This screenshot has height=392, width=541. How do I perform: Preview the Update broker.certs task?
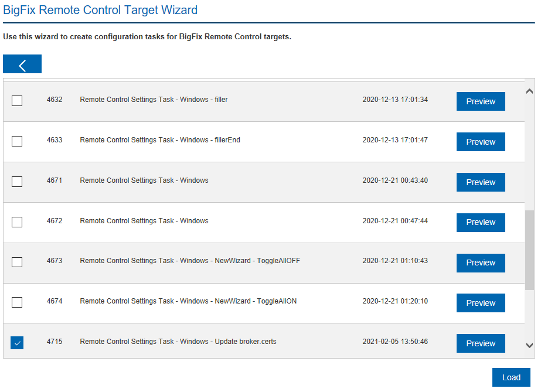click(481, 343)
